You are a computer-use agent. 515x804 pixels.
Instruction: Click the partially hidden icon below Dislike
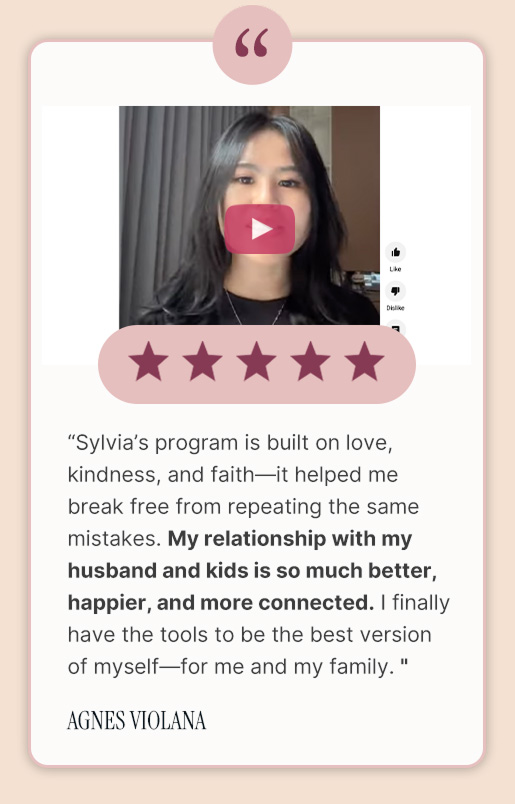(x=395, y=327)
